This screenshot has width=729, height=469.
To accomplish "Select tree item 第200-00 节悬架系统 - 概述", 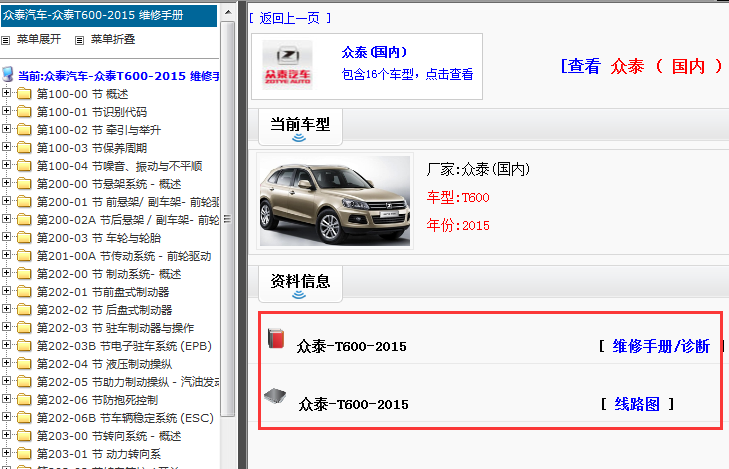I will point(109,184).
